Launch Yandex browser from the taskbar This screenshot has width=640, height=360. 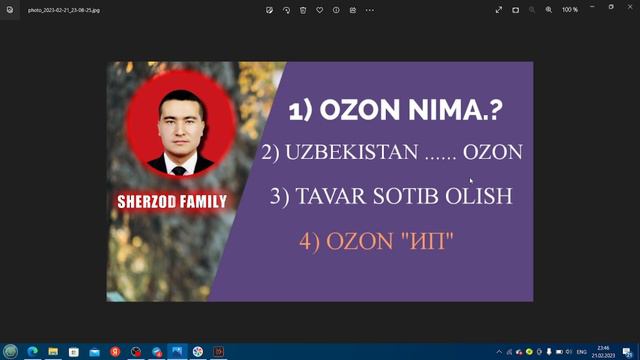(115, 351)
